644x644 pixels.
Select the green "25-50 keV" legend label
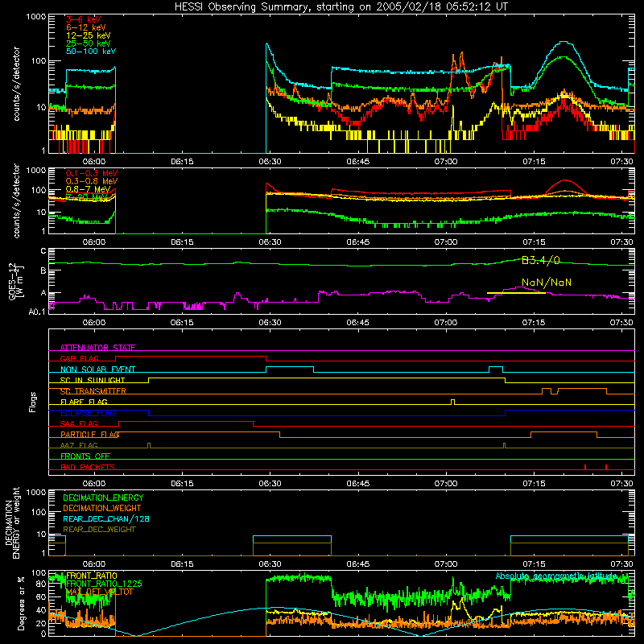(89, 43)
